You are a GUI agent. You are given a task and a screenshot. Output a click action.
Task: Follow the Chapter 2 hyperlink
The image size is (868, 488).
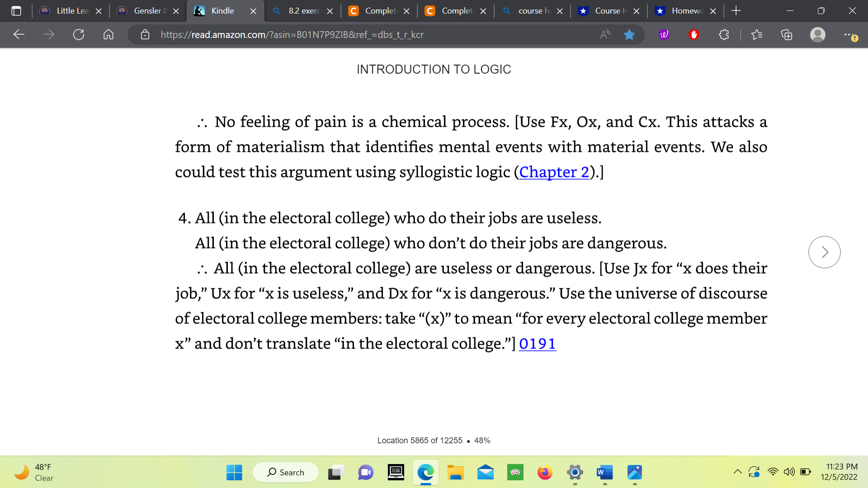coord(554,172)
